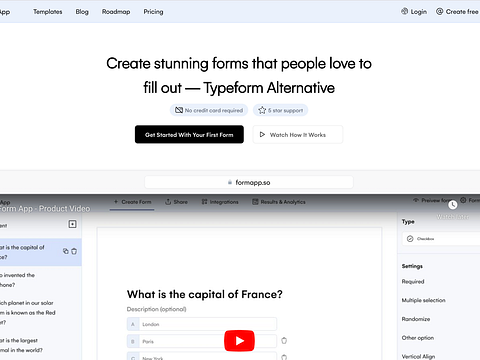This screenshot has height=360, width=480.
Task: Open the Share tab
Action: tap(176, 202)
